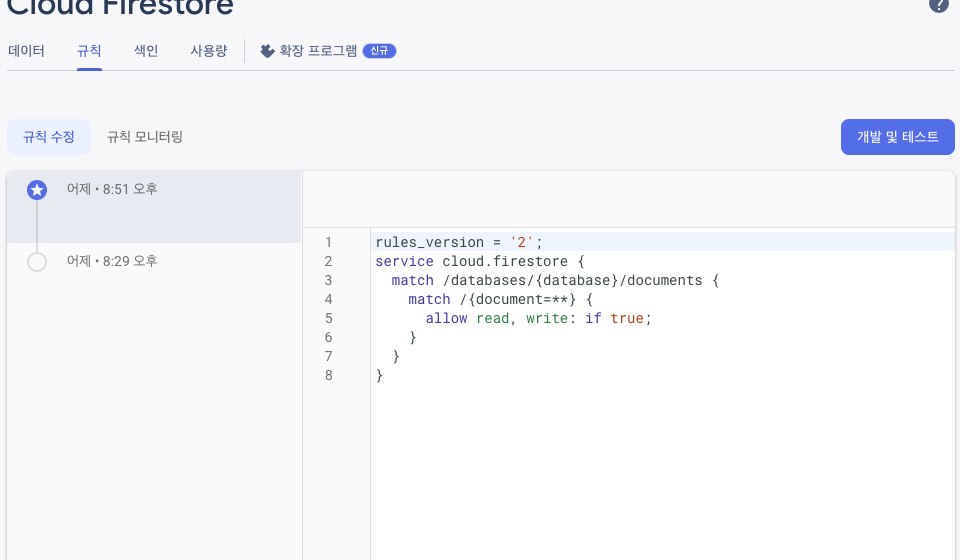The width and height of the screenshot is (960, 560).
Task: Click the 개발 및 테스트 button
Action: point(898,137)
